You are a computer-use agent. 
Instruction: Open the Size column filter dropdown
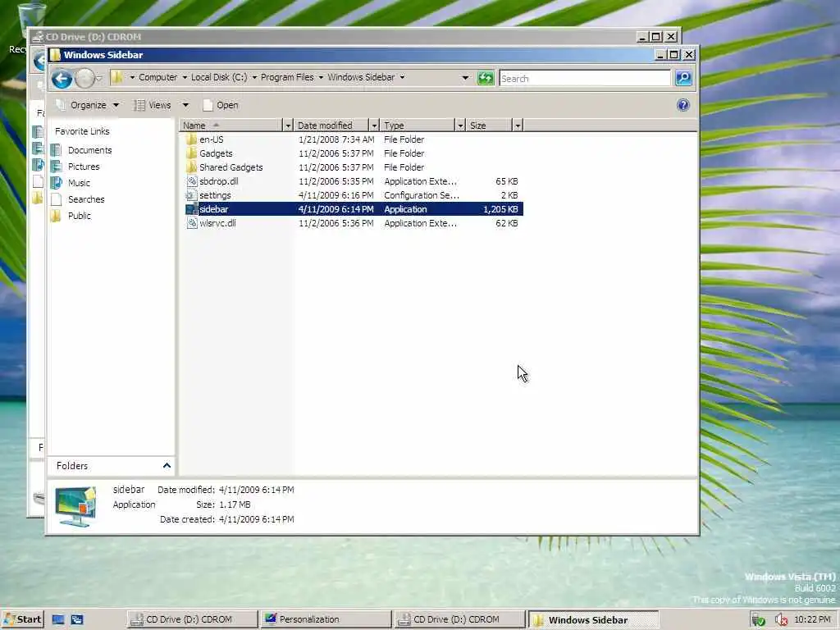tap(518, 126)
